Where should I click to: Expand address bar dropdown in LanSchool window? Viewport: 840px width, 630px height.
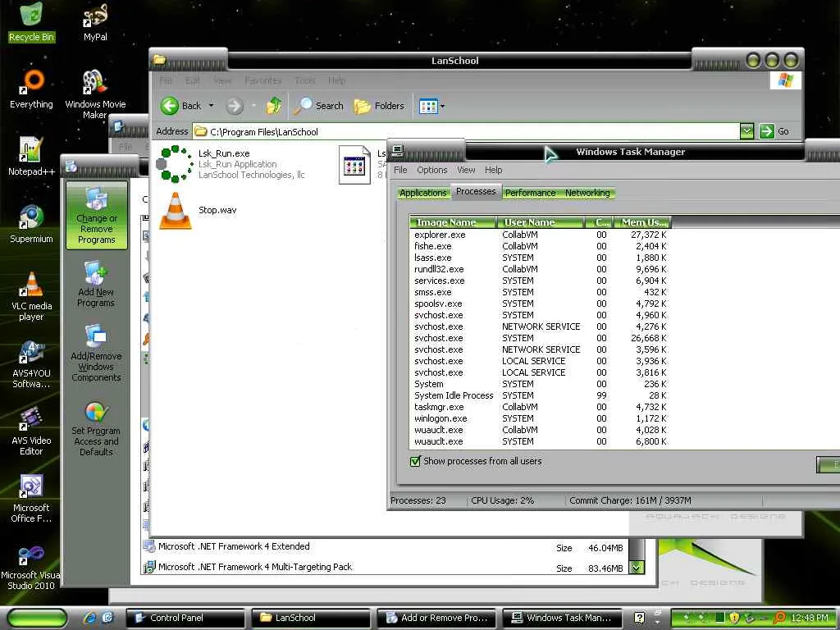pos(746,130)
